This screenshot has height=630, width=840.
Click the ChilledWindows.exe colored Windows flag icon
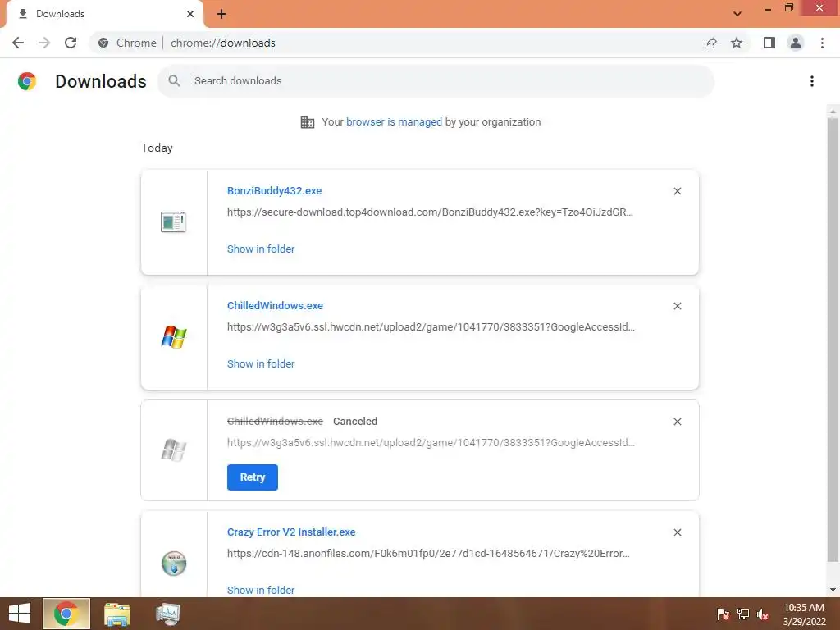[174, 337]
